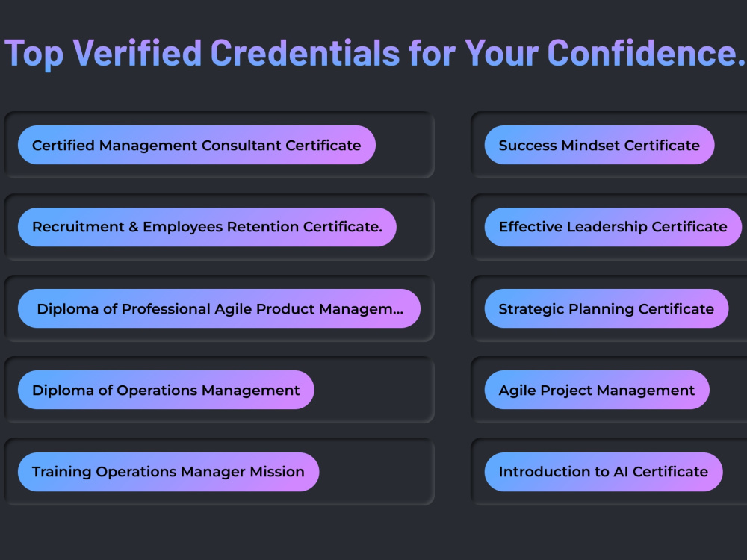Open the Success Mindset Certificate badge
The image size is (747, 560).
point(599,145)
